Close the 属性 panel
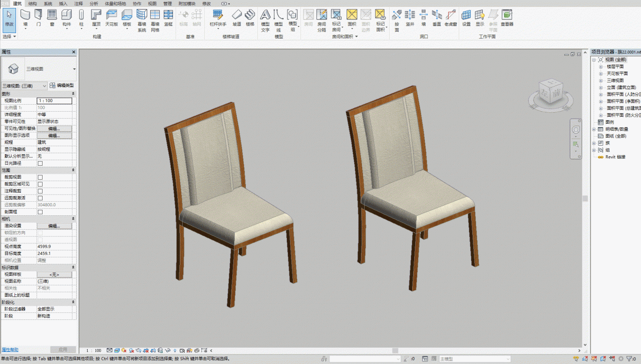Image resolution: width=641 pixels, height=364 pixels. click(x=74, y=52)
